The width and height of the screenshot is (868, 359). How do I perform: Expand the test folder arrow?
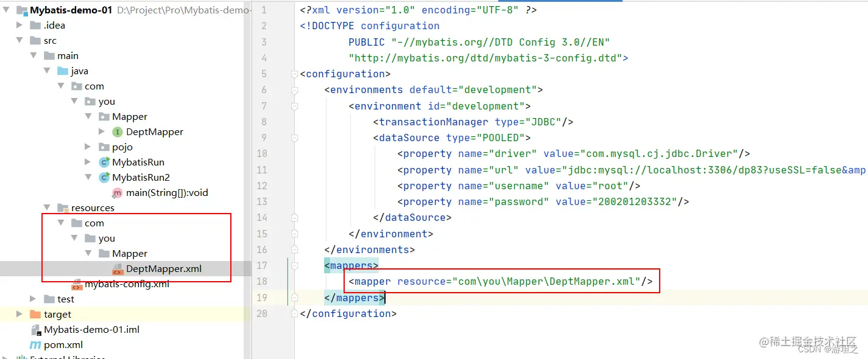(x=34, y=299)
